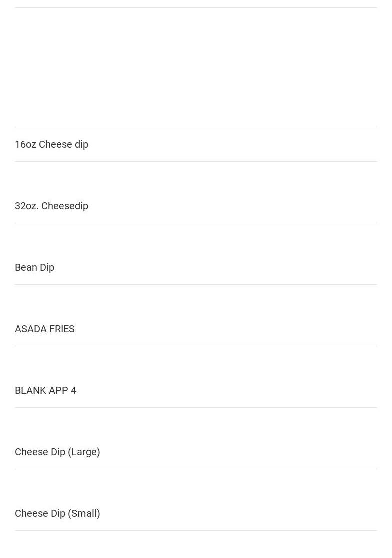Add 16oz Cheese dip to the order
This screenshot has width=392, height=558.
(51, 144)
